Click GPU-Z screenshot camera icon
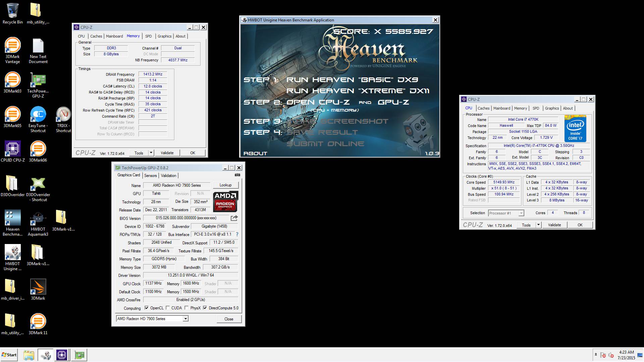This screenshot has height=362, width=644. click(237, 175)
